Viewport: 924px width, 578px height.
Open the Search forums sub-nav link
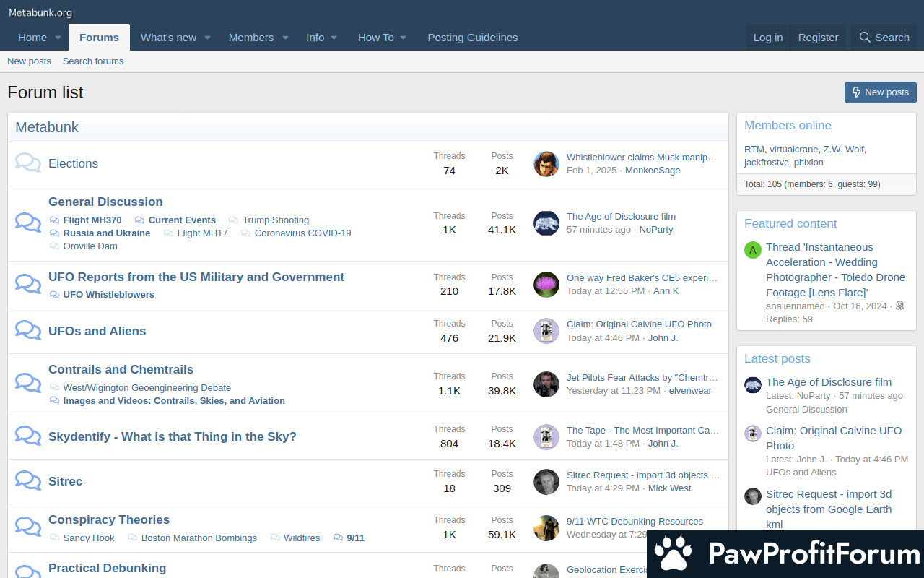click(x=93, y=61)
